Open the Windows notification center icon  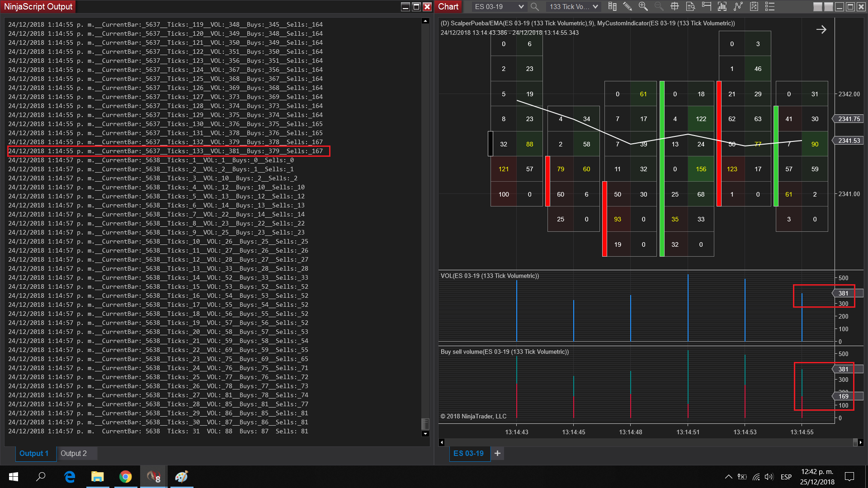(849, 477)
